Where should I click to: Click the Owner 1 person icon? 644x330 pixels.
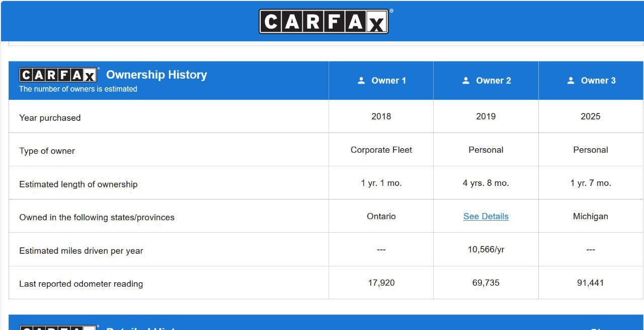pyautogui.click(x=361, y=81)
